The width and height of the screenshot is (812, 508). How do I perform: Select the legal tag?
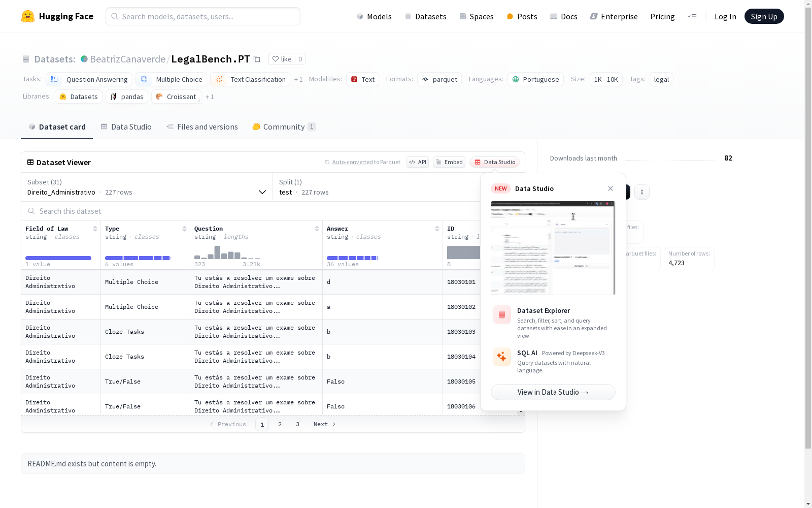pos(661,79)
